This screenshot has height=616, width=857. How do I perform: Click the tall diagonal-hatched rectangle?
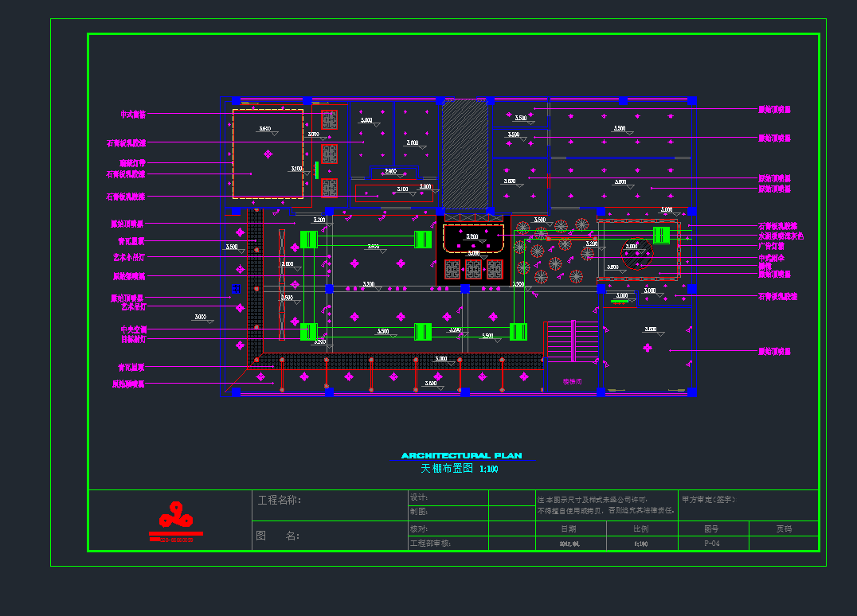(x=464, y=154)
